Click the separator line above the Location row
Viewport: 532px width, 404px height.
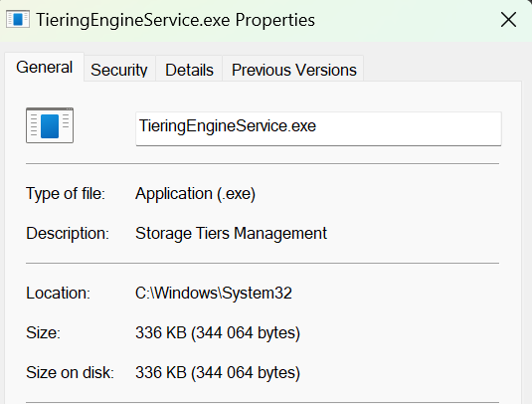pyautogui.click(x=263, y=263)
